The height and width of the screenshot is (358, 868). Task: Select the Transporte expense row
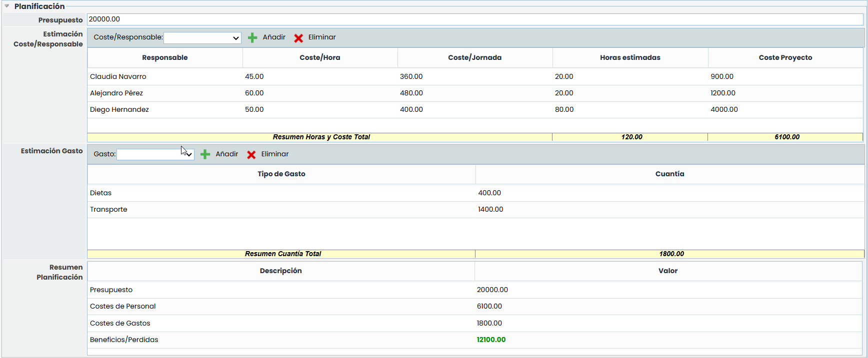tap(108, 210)
